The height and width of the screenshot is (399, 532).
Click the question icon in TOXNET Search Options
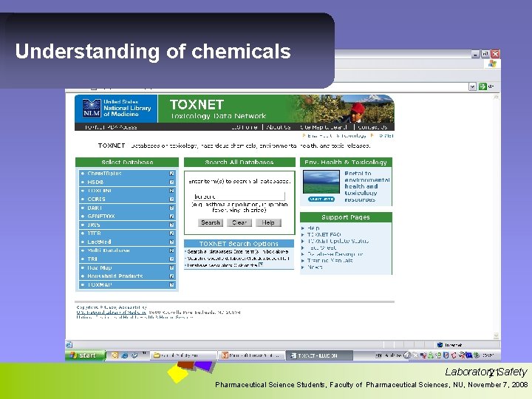[261, 265]
